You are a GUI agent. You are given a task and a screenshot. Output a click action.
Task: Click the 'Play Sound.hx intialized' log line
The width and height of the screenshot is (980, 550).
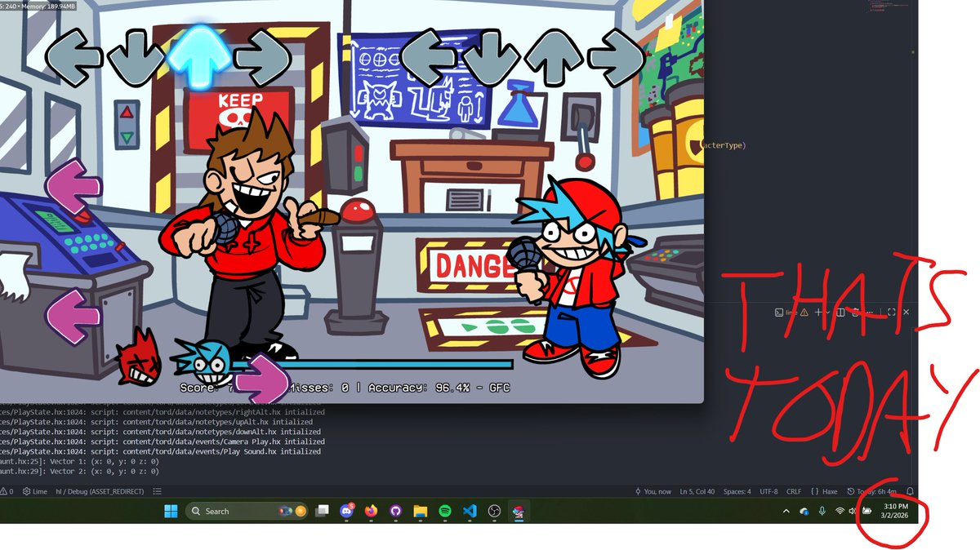[160, 451]
